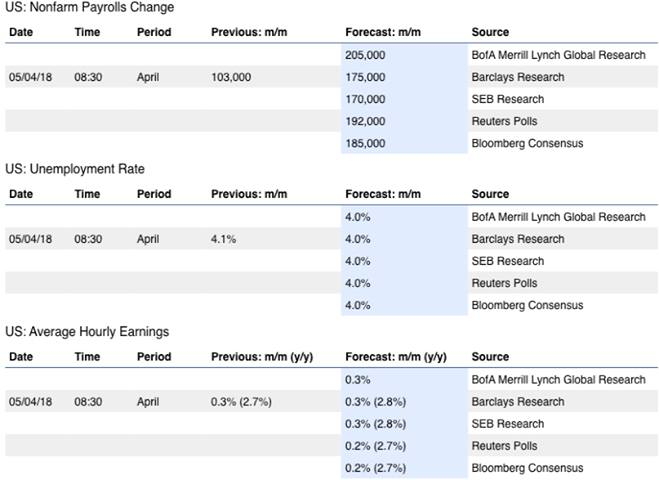Click Reuters Polls source in Unemployment Rate table
The height and width of the screenshot is (480, 659).
pos(504,283)
